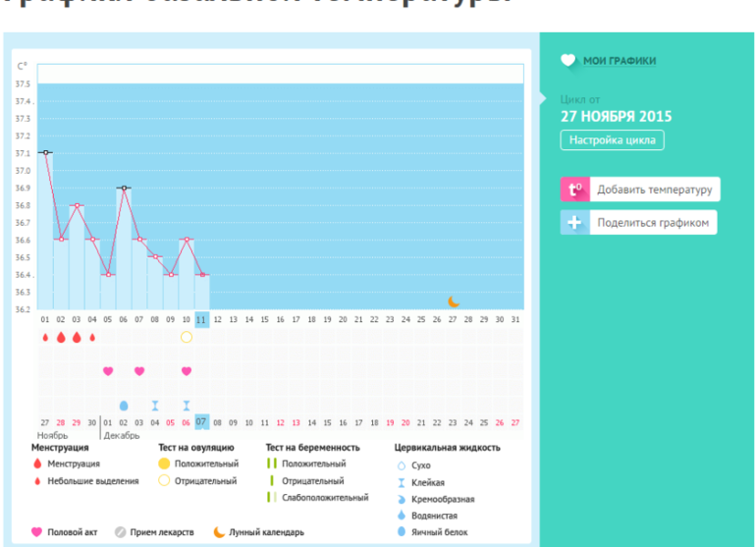Select the highlighted cycle day 11 label
Image resolution: width=756 pixels, height=547 pixels.
(201, 319)
